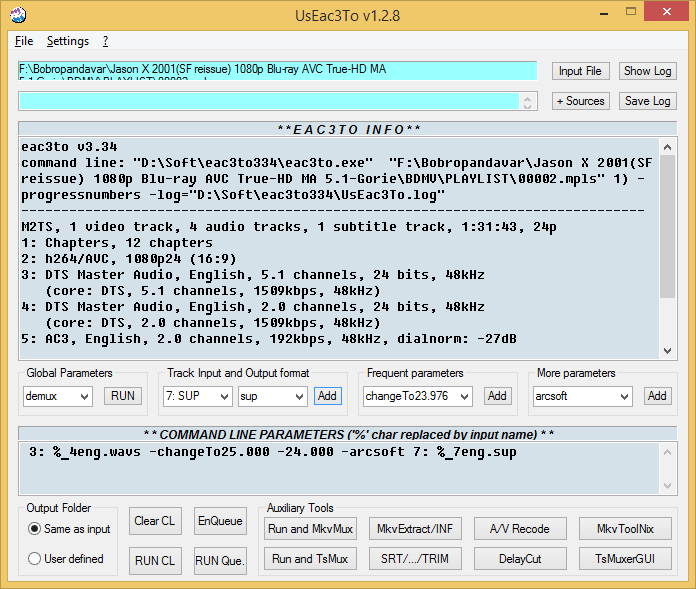Click the EnQueue button
This screenshot has height=589, width=696.
[x=220, y=521]
